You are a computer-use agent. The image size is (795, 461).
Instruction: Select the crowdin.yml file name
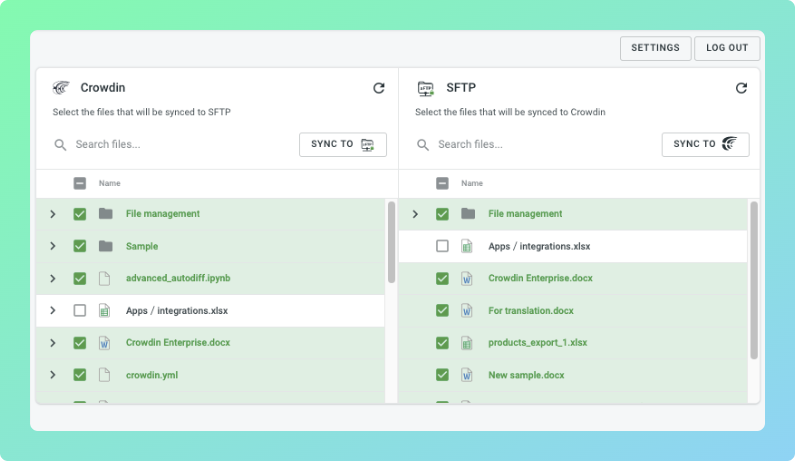click(x=152, y=375)
